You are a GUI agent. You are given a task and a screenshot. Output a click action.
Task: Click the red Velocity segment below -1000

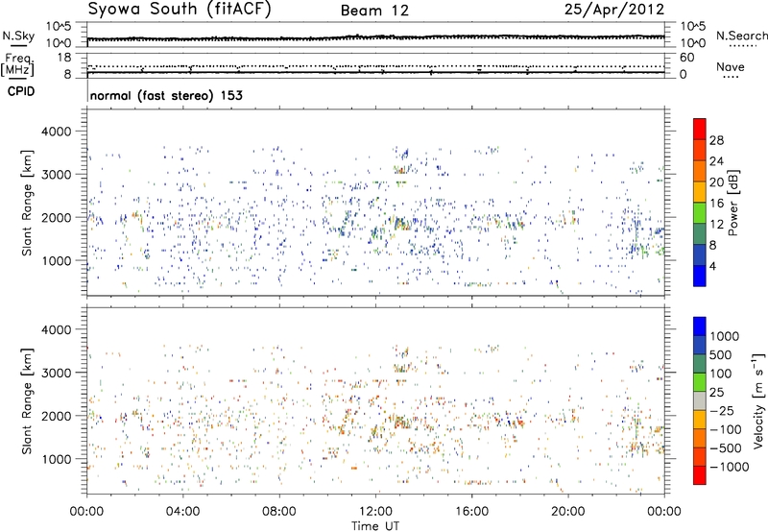[x=700, y=475]
